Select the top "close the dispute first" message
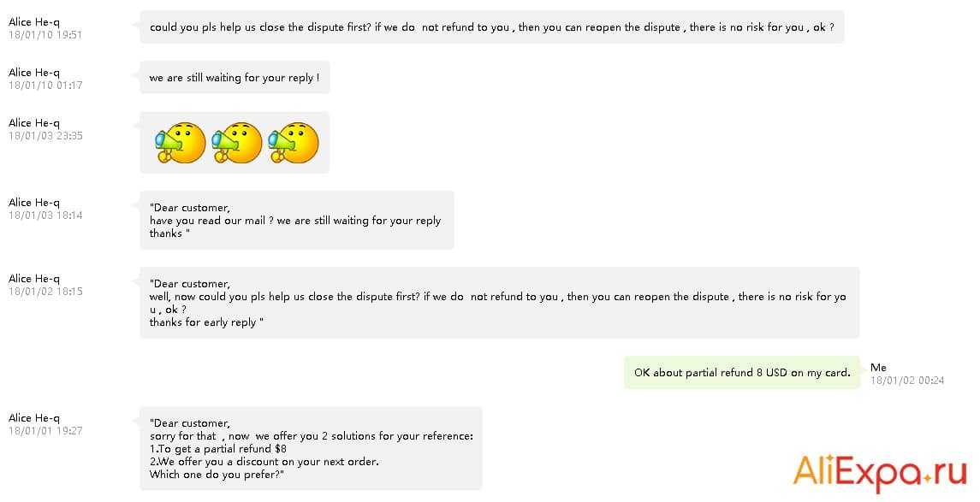This screenshot has height=502, width=980. [491, 27]
